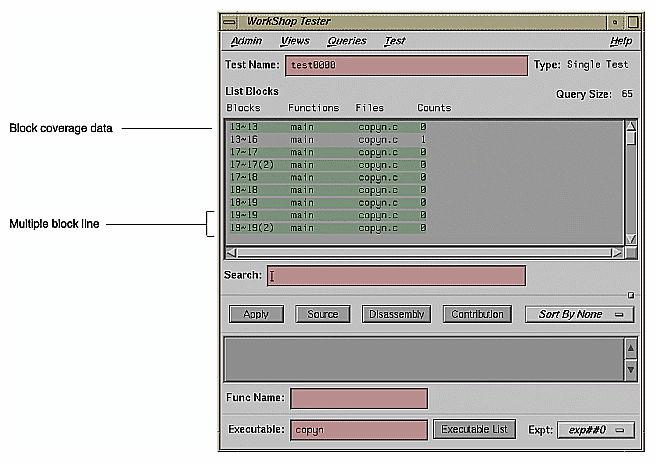Click the Executable List button
This screenshot has width=655, height=463.
click(x=474, y=430)
